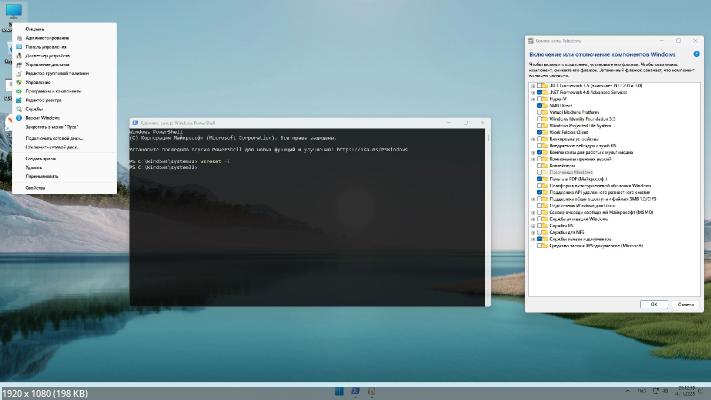Expand .NET Framework 4.8 Advanced Services node
711x400 pixels.
[x=532, y=93]
